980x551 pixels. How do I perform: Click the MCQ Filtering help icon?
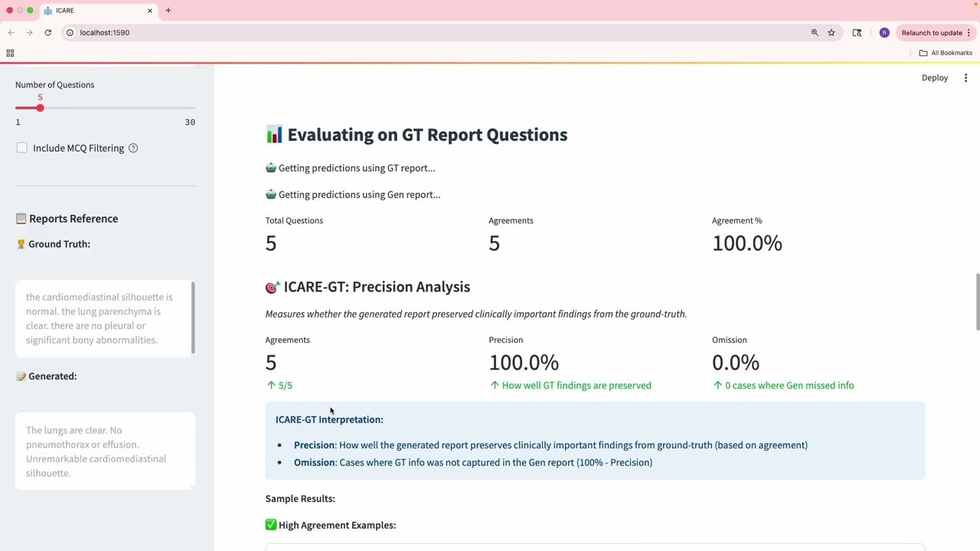click(x=133, y=148)
